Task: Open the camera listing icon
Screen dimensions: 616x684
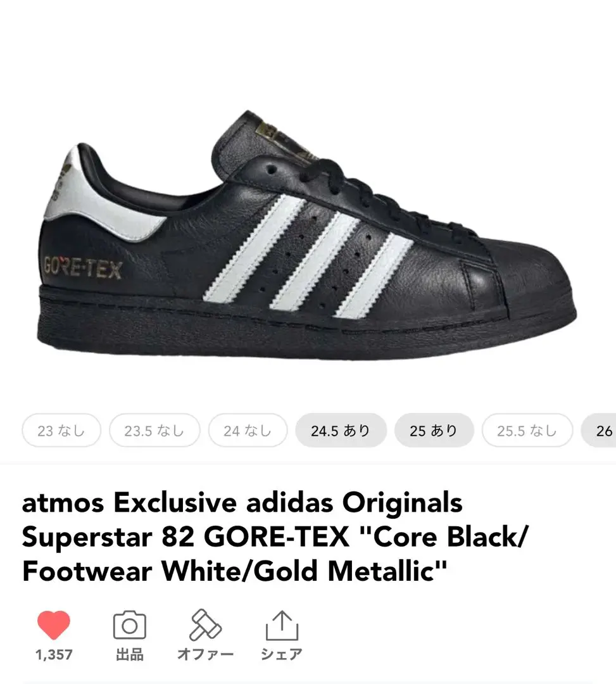Action: (x=130, y=624)
